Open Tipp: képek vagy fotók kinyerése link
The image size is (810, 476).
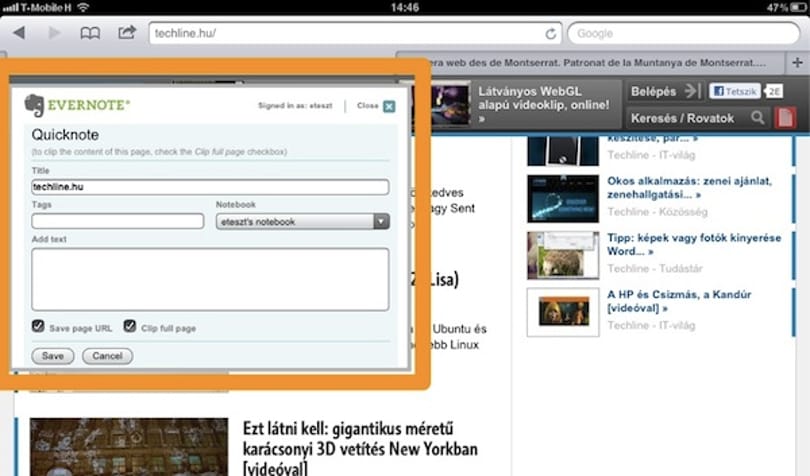tap(694, 244)
